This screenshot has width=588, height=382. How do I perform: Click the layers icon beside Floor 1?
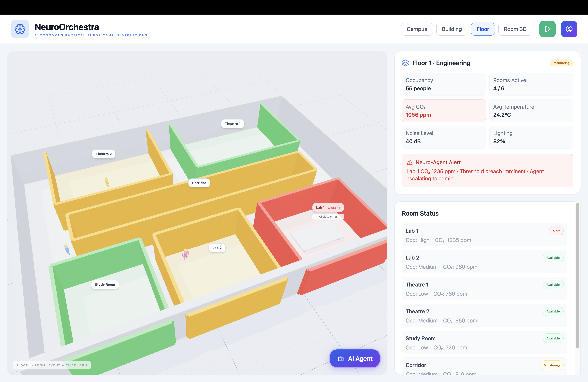pyautogui.click(x=405, y=63)
